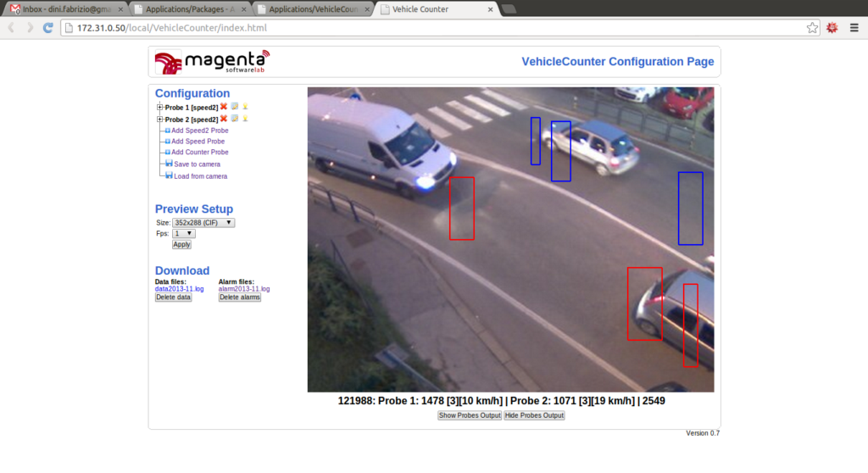This screenshot has width=868, height=473.
Task: Click Add Speed Probe link
Action: tap(198, 142)
